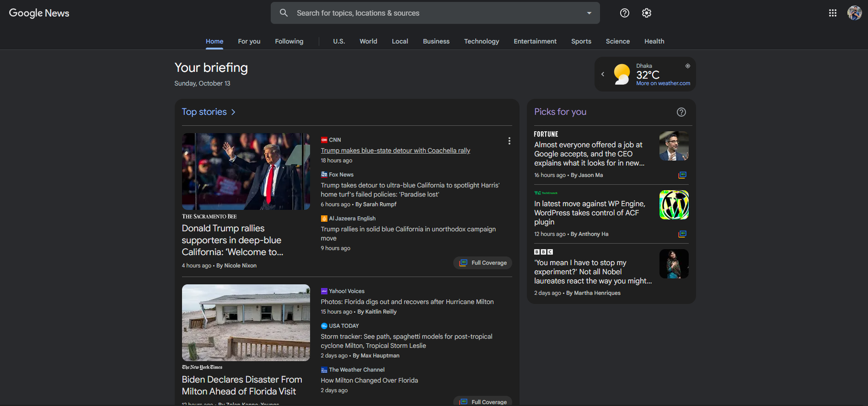The height and width of the screenshot is (406, 868).
Task: Click the weather location target icon
Action: click(687, 66)
